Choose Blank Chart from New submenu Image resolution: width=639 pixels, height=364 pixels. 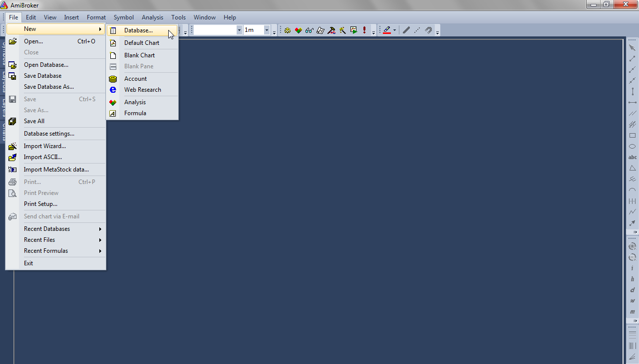(x=142, y=55)
